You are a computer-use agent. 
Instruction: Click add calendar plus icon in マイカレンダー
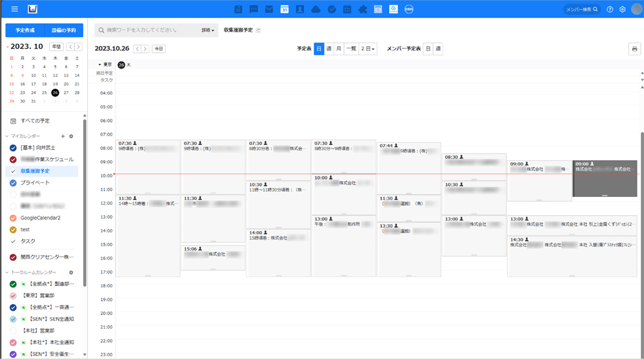point(63,136)
